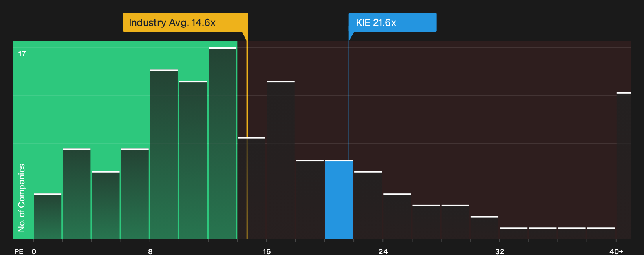Select the highlighted blue KIE bar
The height and width of the screenshot is (255, 644).
[339, 199]
